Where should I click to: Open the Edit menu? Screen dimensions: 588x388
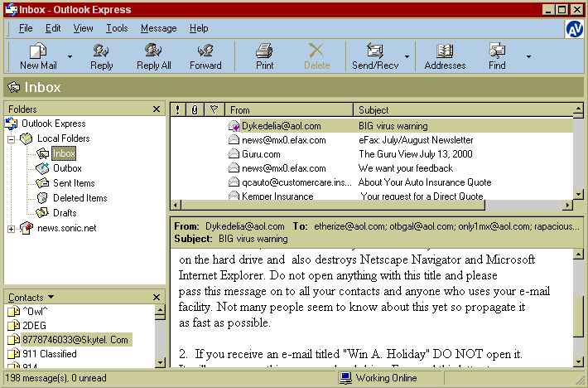click(x=53, y=28)
